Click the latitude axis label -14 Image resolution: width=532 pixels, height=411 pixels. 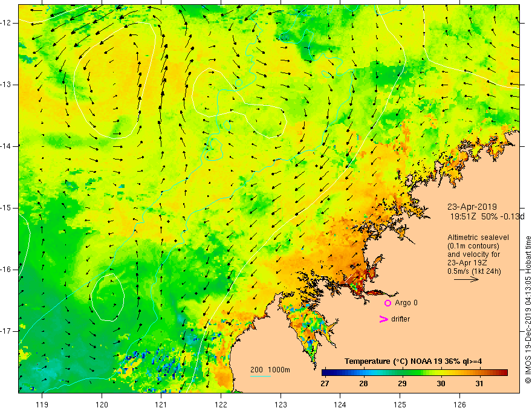[x=6, y=146]
